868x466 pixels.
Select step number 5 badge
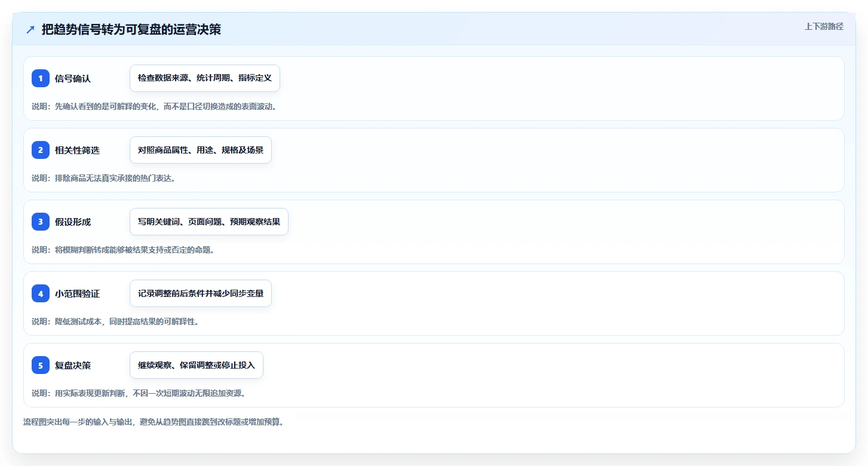click(41, 365)
